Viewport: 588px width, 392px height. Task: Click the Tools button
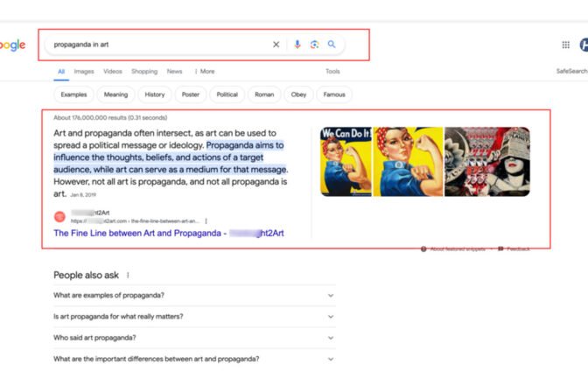point(332,72)
